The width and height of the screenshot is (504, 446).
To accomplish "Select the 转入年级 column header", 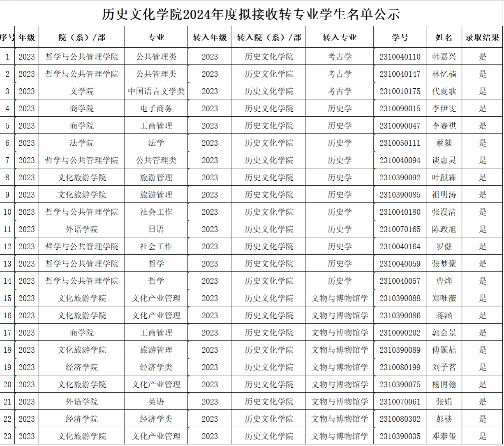I will [210, 37].
